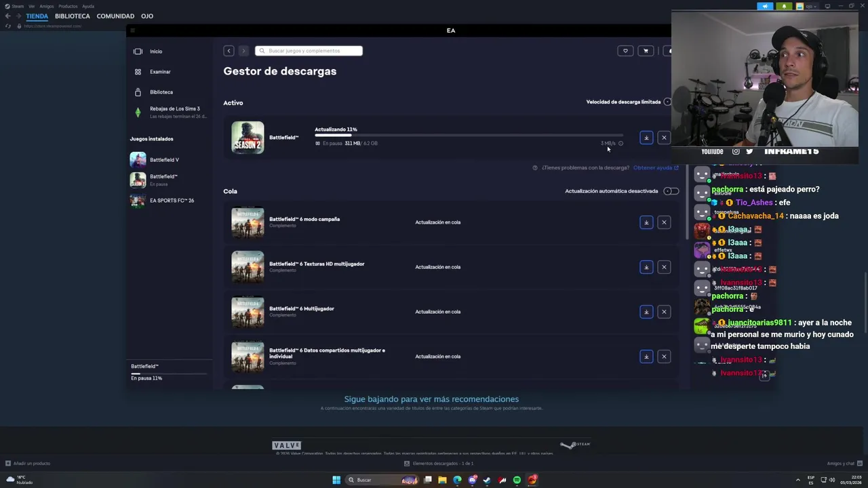The width and height of the screenshot is (868, 488).
Task: Click the EA back navigation arrow
Action: click(229, 51)
